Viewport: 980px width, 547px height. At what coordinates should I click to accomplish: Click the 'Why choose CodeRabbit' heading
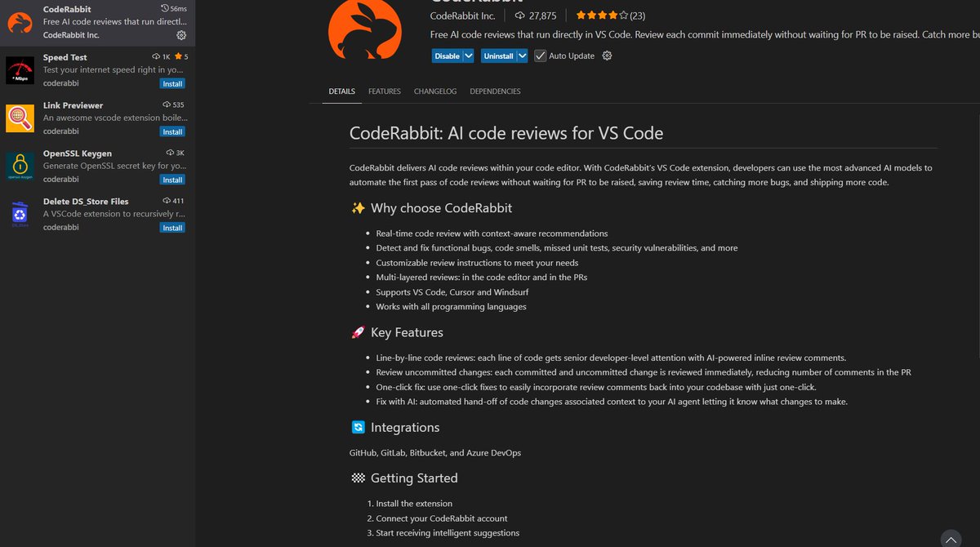[x=442, y=208]
